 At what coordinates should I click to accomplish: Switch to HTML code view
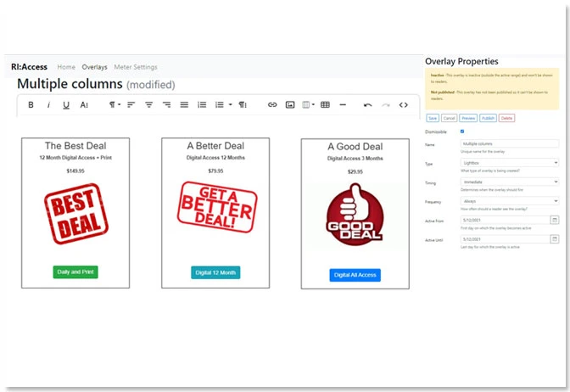(404, 104)
